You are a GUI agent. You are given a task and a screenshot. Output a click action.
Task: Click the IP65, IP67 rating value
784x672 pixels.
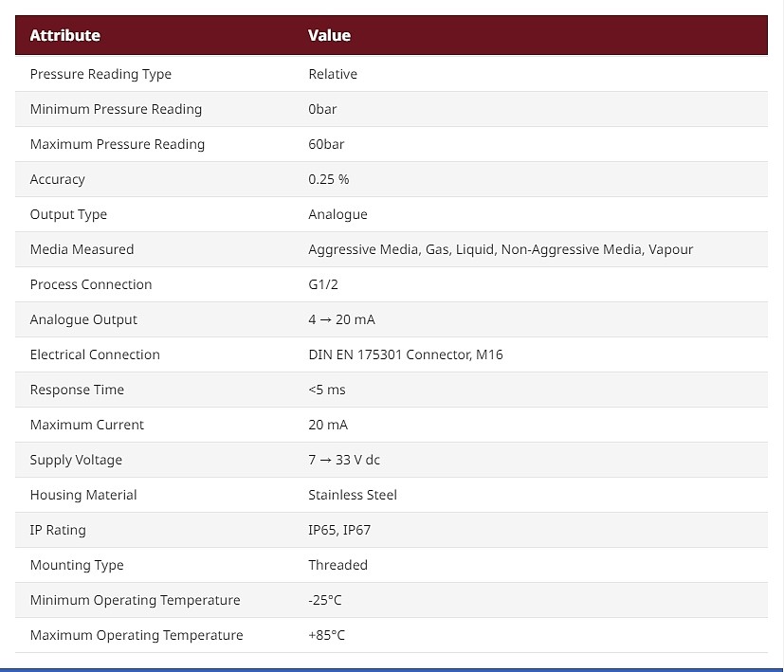[339, 530]
